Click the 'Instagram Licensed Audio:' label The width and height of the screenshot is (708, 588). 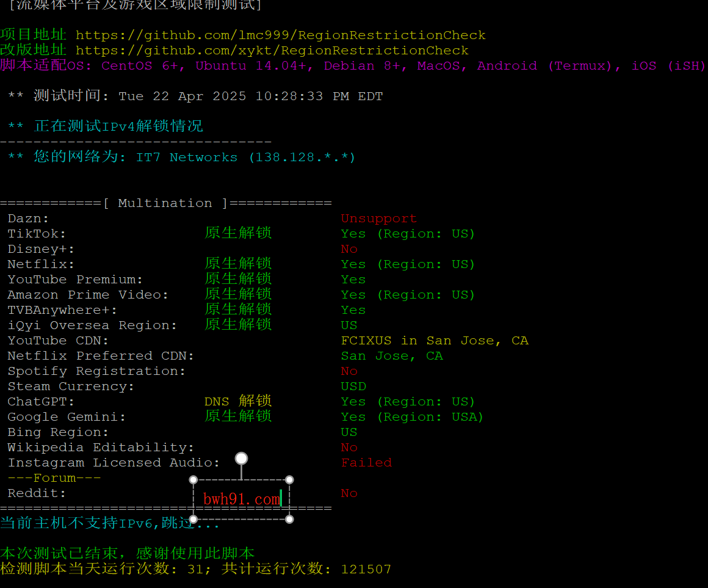(x=114, y=463)
